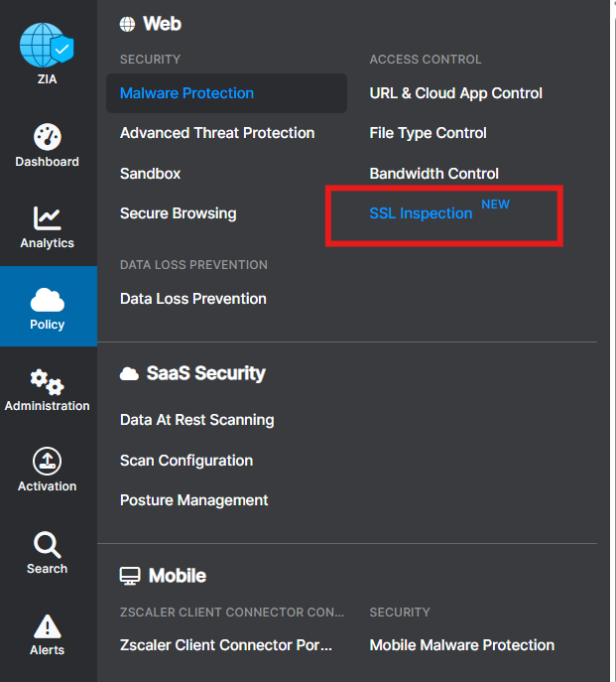Open Data Loss Prevention policy
The image size is (616, 682).
(x=192, y=299)
